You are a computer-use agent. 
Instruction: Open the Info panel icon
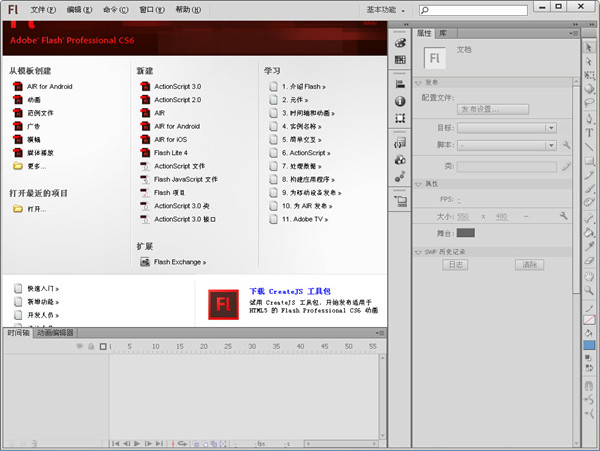pyautogui.click(x=401, y=101)
